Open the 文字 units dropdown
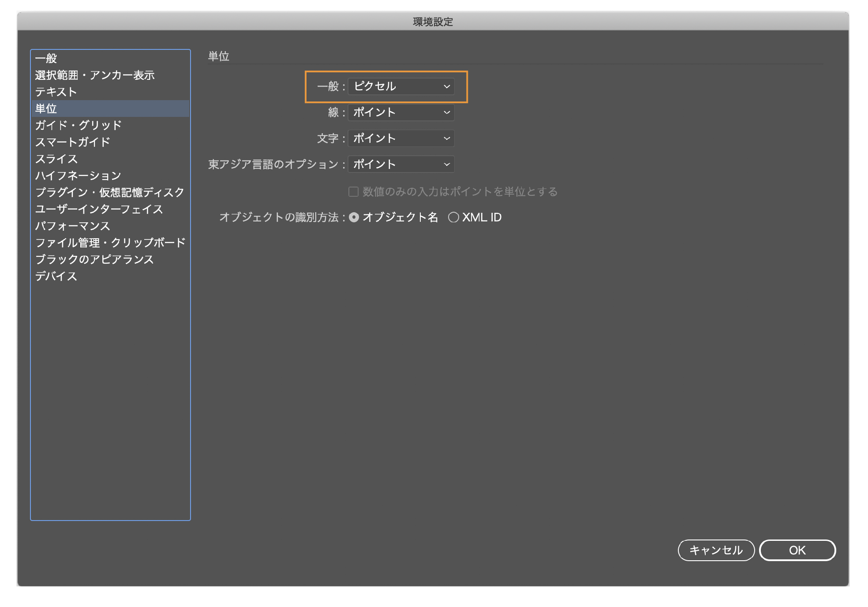868x607 pixels. click(x=401, y=139)
